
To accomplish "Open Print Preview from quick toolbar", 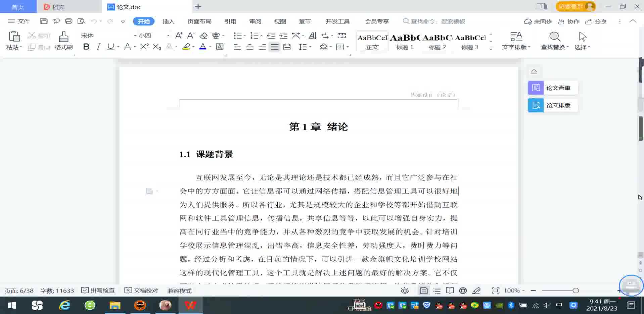I will 81,21.
